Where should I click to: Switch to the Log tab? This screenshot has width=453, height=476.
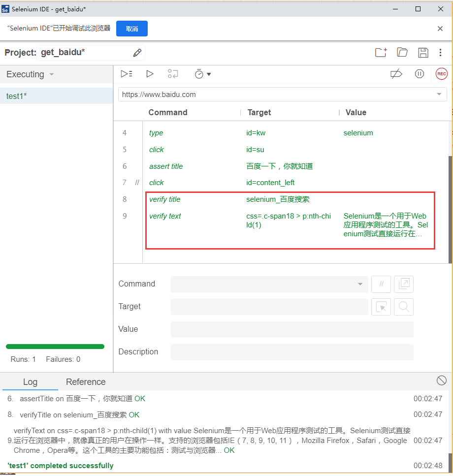(x=31, y=382)
